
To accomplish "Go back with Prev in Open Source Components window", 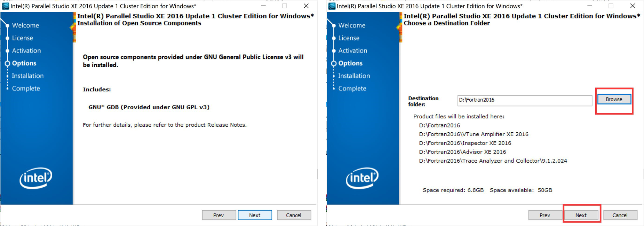I will tap(219, 215).
